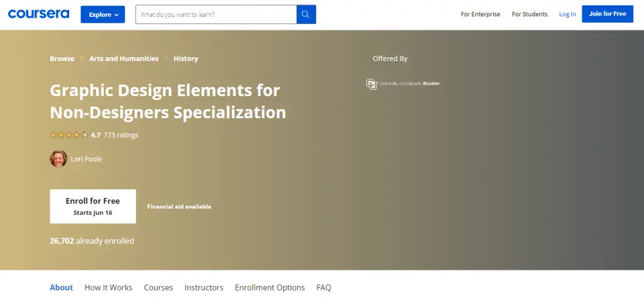The height and width of the screenshot is (298, 644).
Task: Switch to the About tab
Action: (62, 287)
